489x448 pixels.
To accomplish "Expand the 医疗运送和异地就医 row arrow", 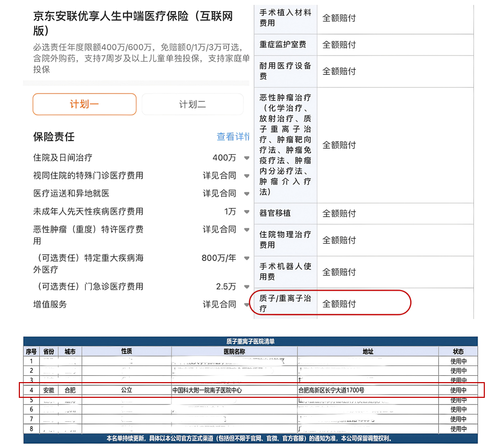I will pos(246,193).
